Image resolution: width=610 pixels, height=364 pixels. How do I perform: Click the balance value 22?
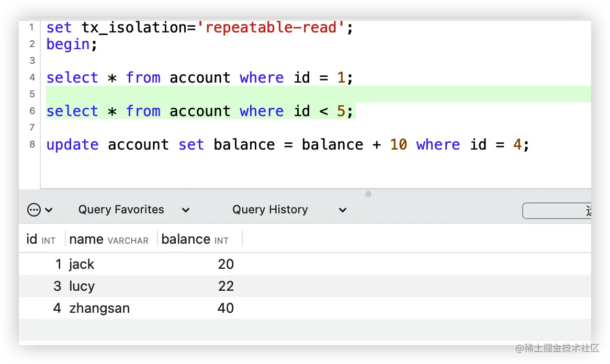(225, 286)
